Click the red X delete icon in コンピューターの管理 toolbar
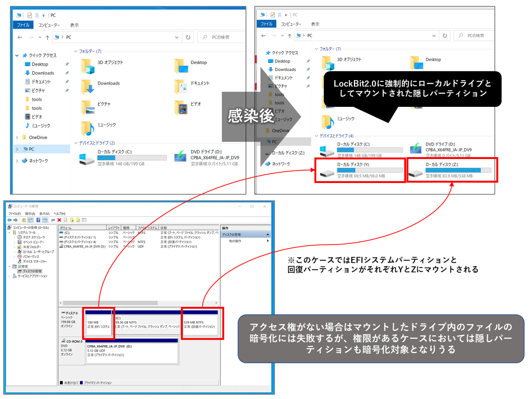 click(x=59, y=220)
